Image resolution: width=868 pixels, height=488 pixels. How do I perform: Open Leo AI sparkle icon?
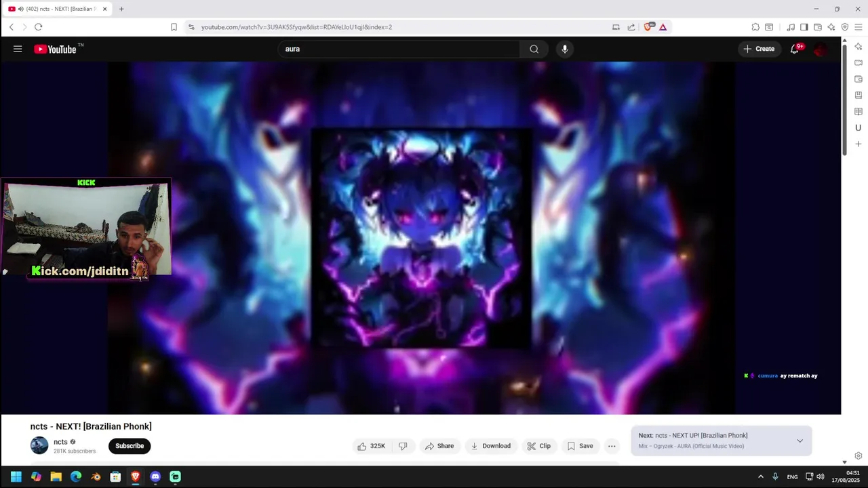pos(831,27)
